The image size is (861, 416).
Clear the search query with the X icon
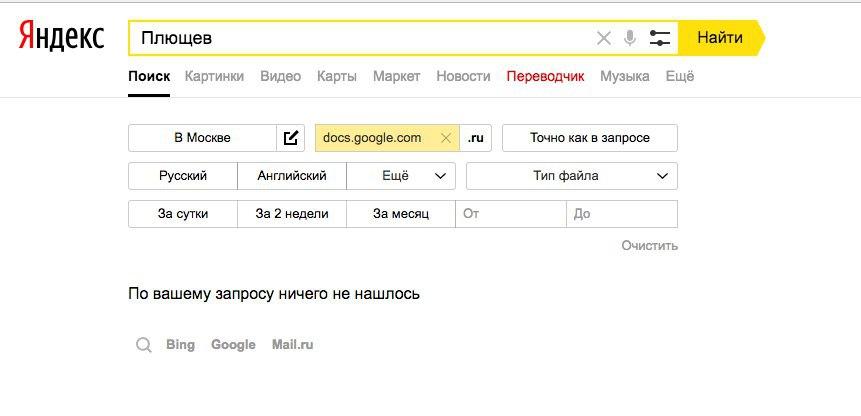click(x=603, y=38)
